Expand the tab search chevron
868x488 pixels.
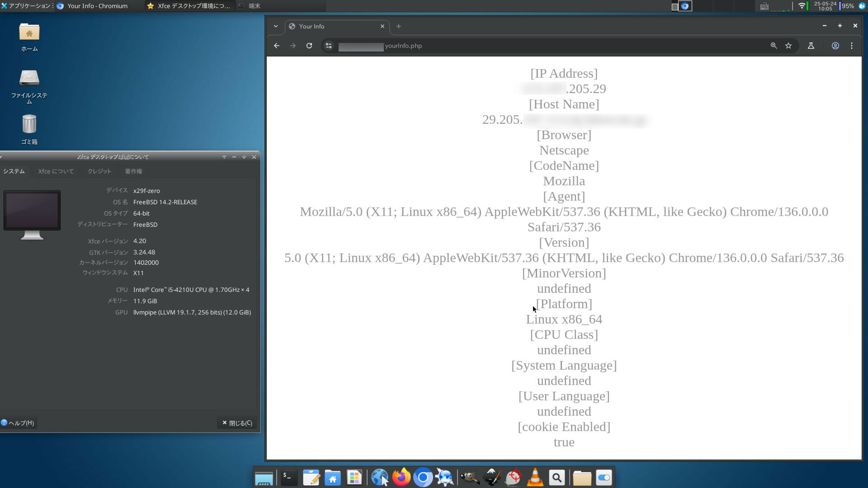pos(275,26)
